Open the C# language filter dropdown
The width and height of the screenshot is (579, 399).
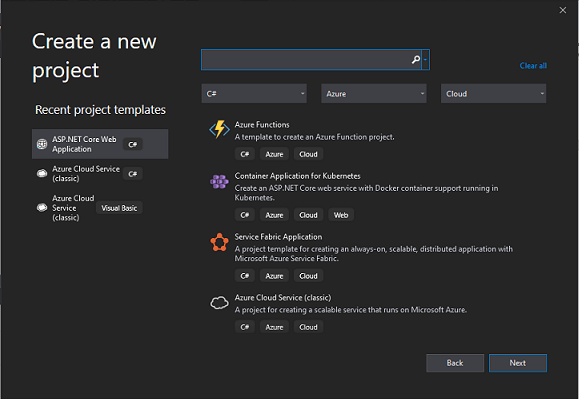tap(254, 94)
